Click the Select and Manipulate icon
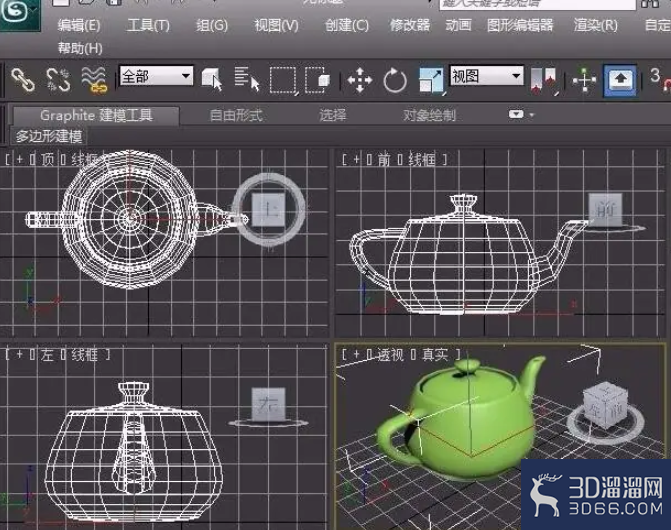 coord(584,80)
